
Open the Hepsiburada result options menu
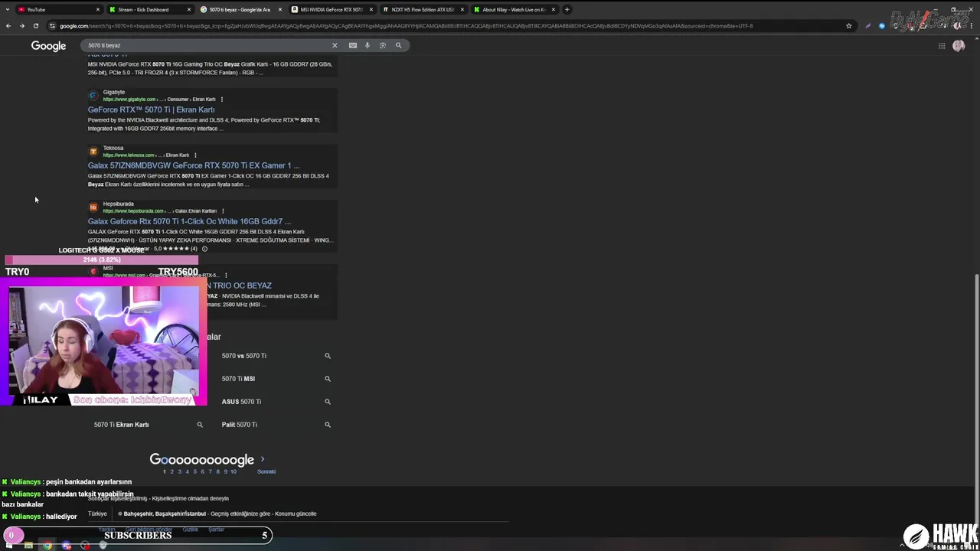click(x=223, y=210)
